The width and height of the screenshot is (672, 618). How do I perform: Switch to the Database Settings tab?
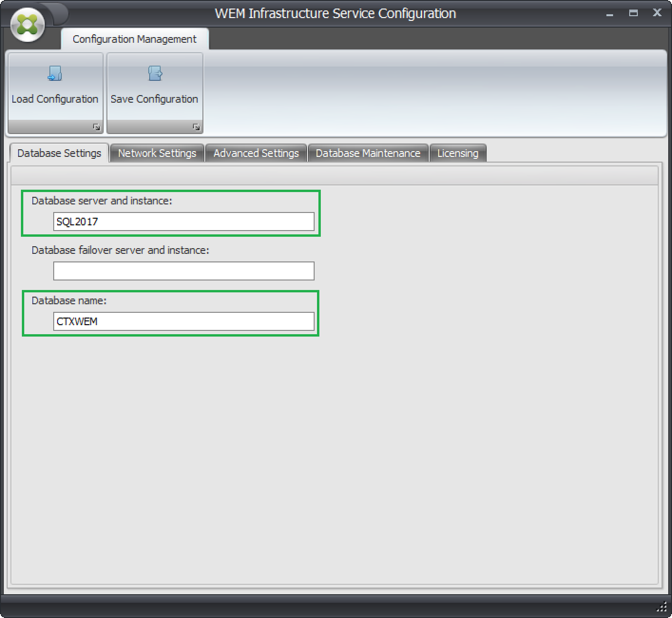(x=59, y=153)
